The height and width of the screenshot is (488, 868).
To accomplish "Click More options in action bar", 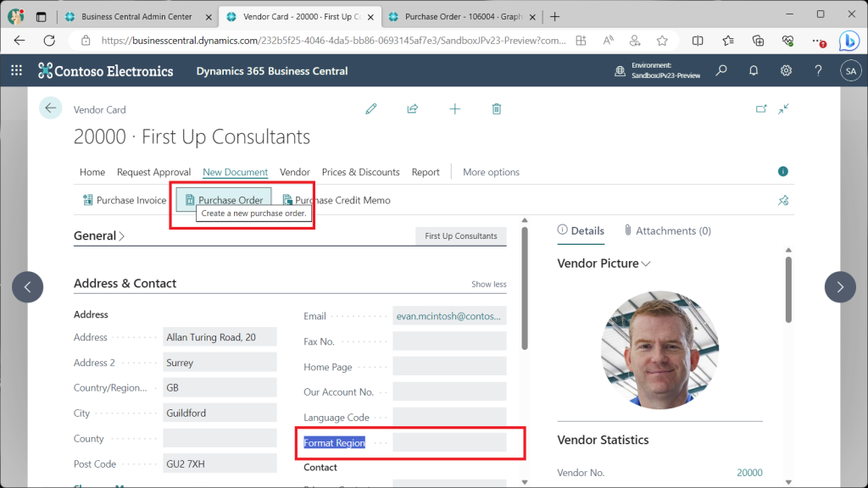I will (491, 172).
